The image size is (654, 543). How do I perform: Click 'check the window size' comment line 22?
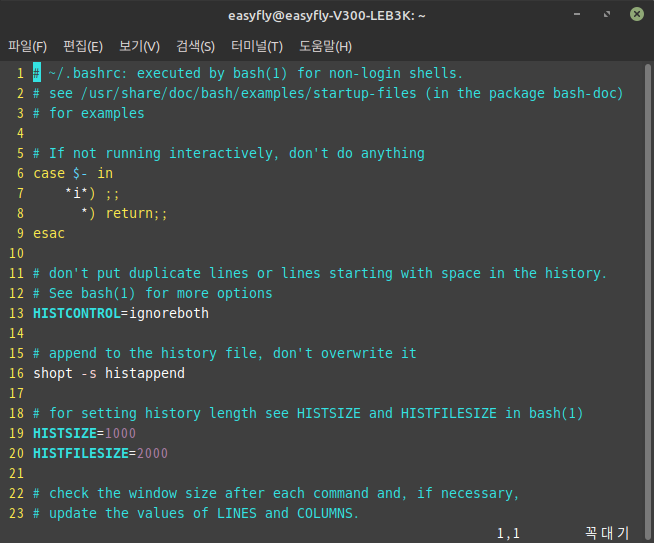pos(276,493)
